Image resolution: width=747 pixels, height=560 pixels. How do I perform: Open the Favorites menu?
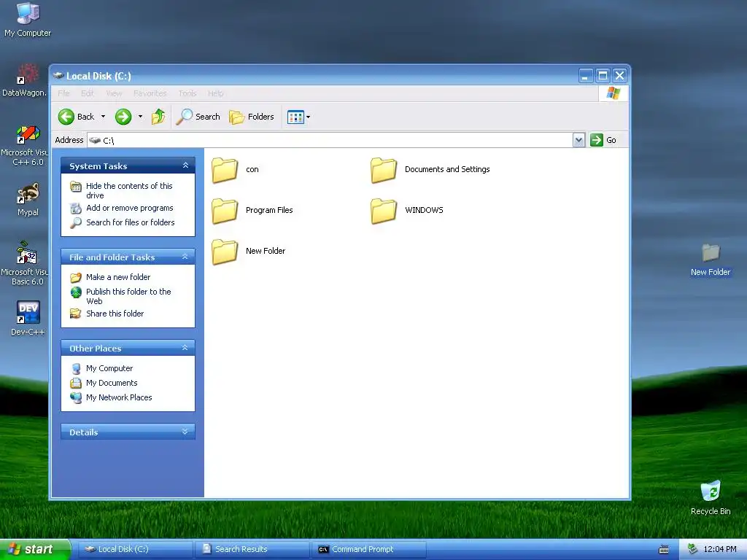(x=150, y=93)
